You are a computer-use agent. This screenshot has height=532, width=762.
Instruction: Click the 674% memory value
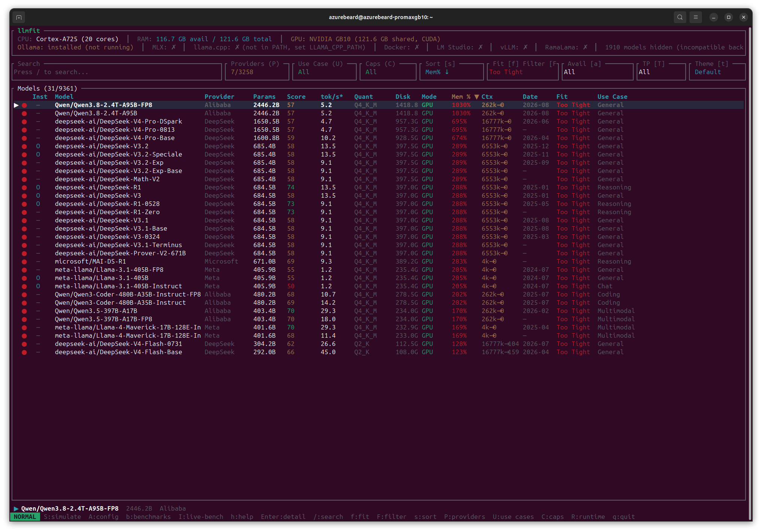coord(459,138)
